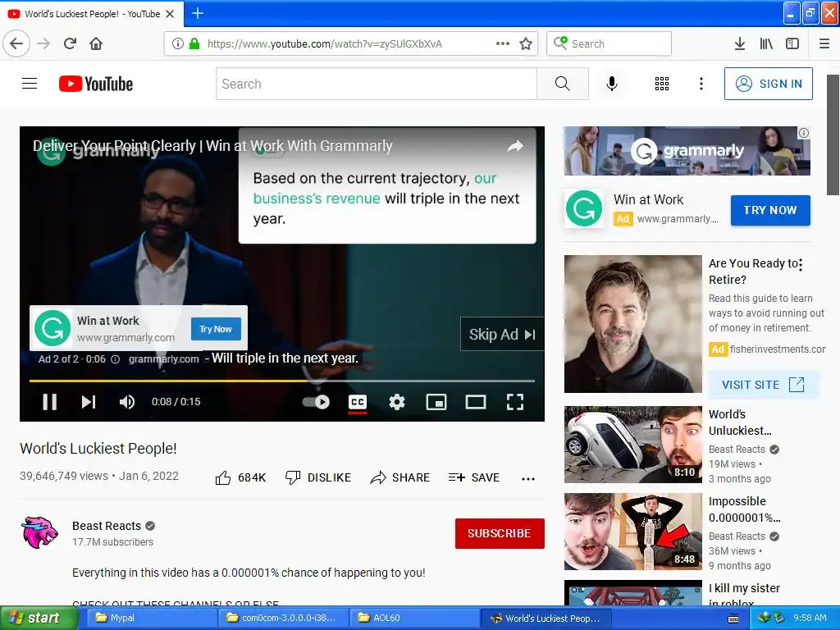Reload the page with the refresh icon

point(71,43)
